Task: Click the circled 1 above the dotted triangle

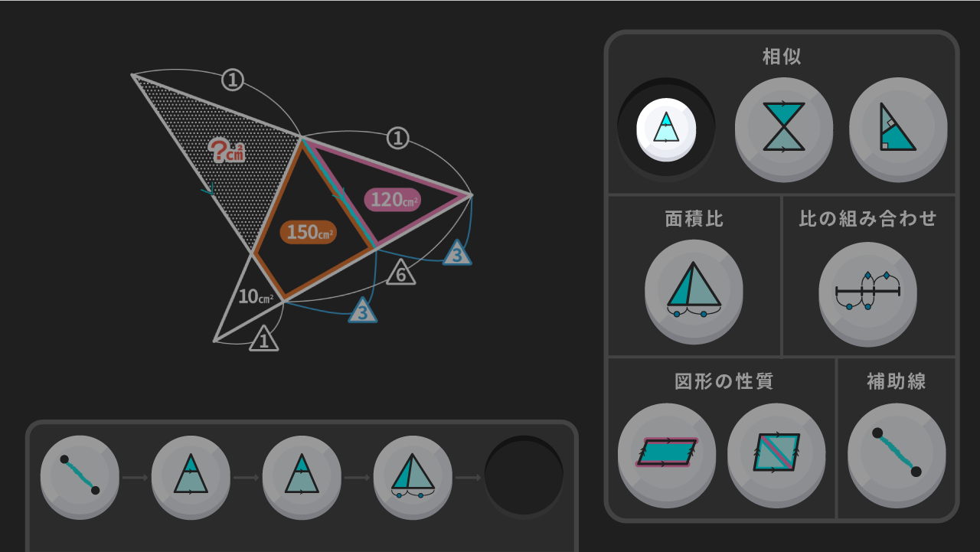Action: pos(233,80)
